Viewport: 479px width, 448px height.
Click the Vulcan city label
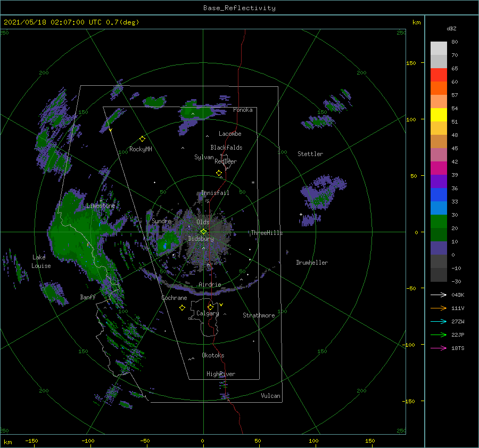tap(271, 396)
